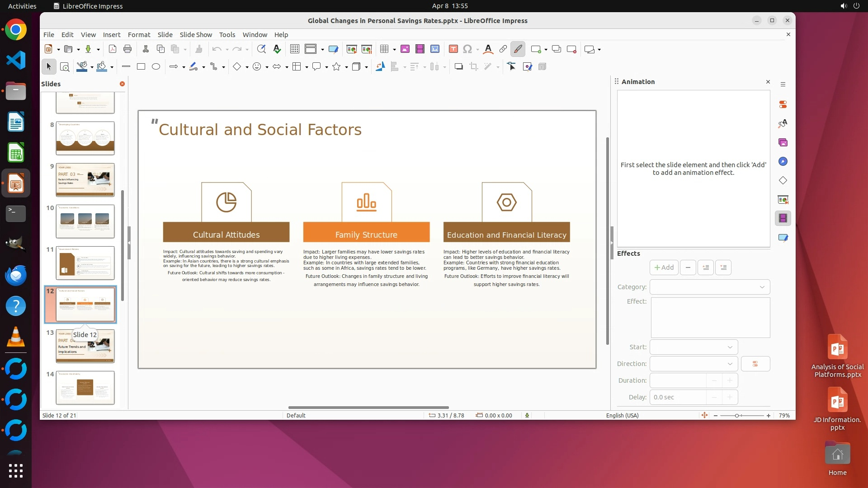Screen dimensions: 868x488
Task: Insert Special Character omega icon
Action: [x=467, y=49]
